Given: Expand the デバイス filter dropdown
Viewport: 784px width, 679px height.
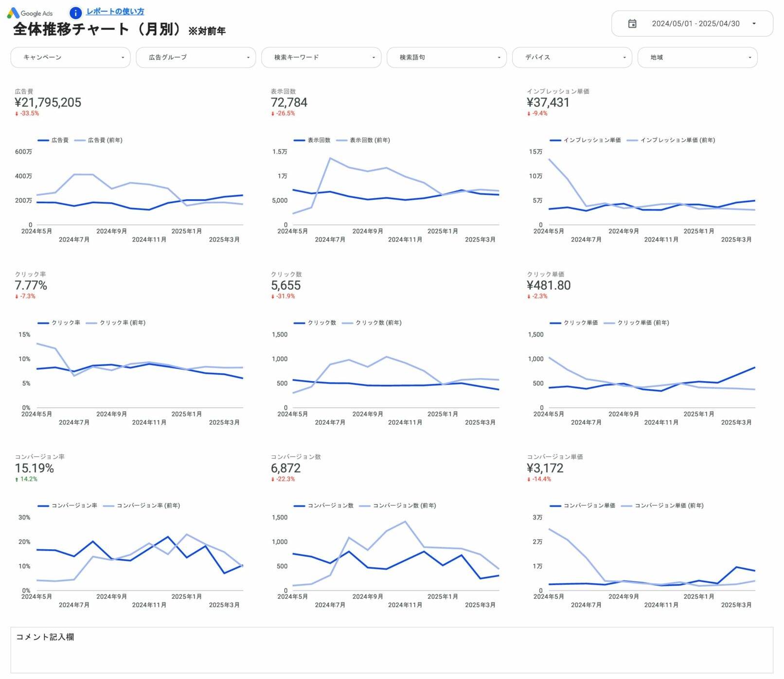Looking at the screenshot, I should click(572, 57).
